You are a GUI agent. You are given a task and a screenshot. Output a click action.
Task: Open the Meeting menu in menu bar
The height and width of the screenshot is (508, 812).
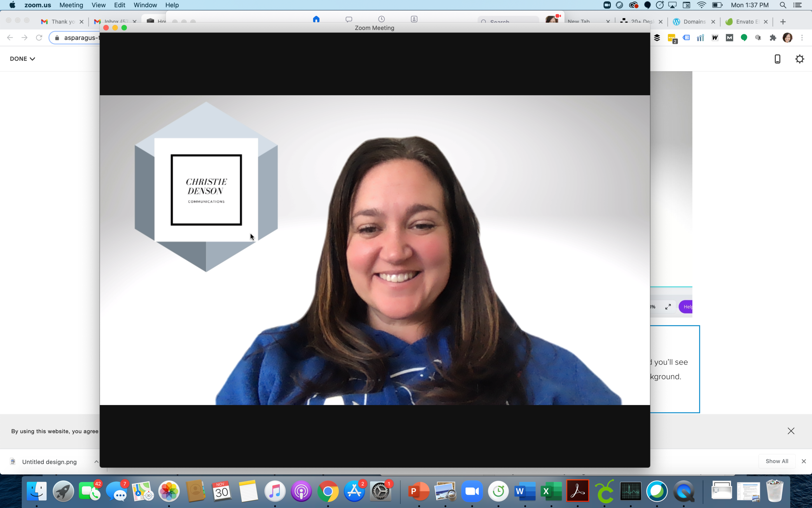[x=71, y=5]
